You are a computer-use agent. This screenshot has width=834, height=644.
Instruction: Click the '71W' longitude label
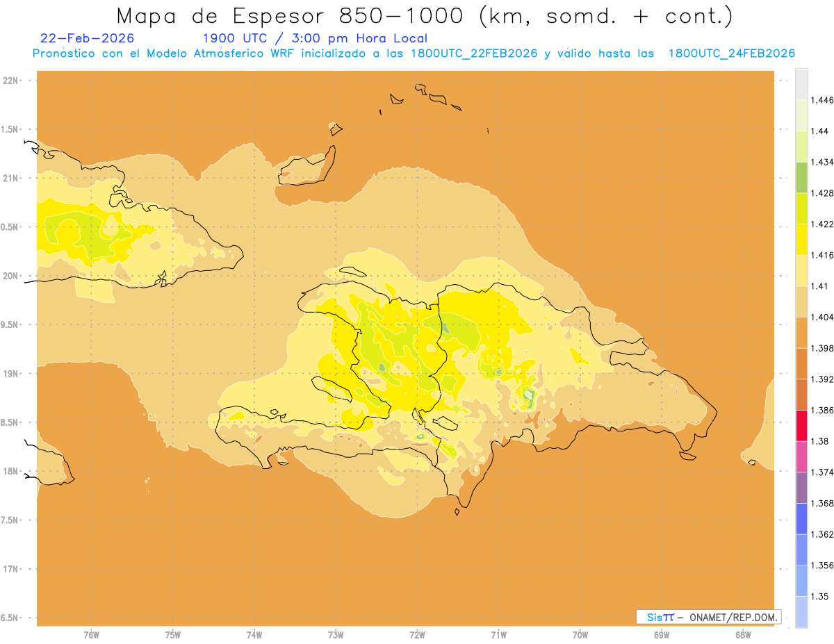(498, 634)
